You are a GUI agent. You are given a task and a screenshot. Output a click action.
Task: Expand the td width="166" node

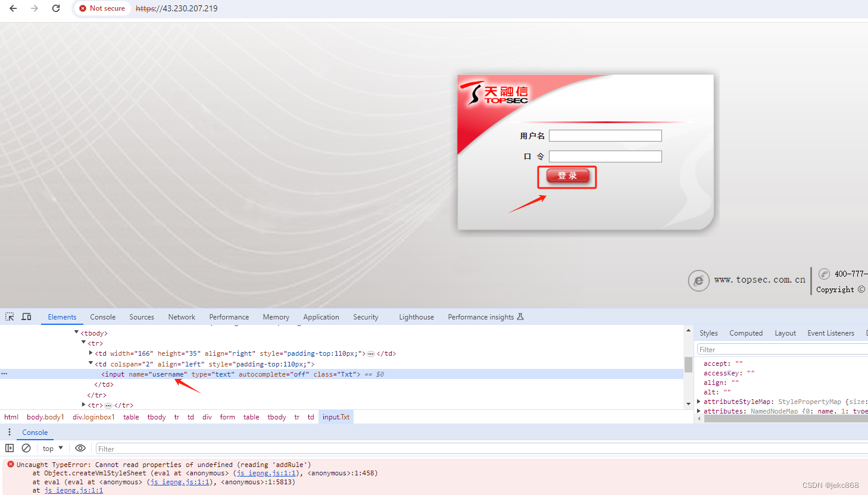(x=90, y=353)
